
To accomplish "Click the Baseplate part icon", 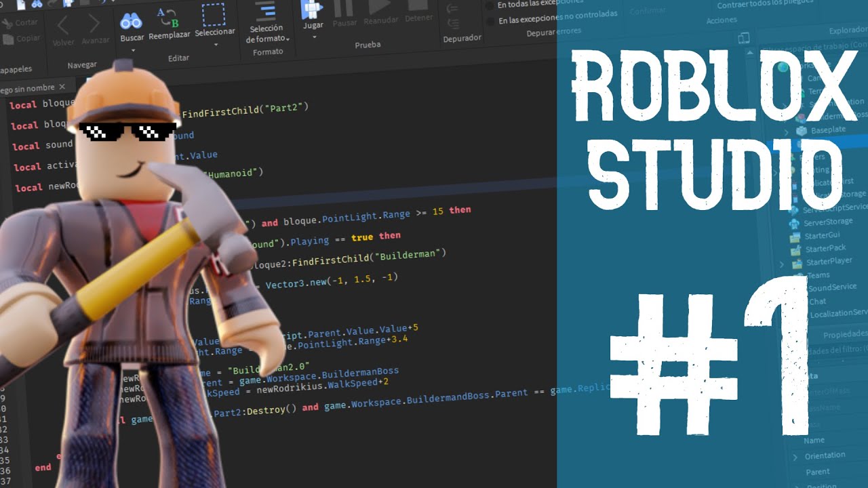I will [802, 131].
